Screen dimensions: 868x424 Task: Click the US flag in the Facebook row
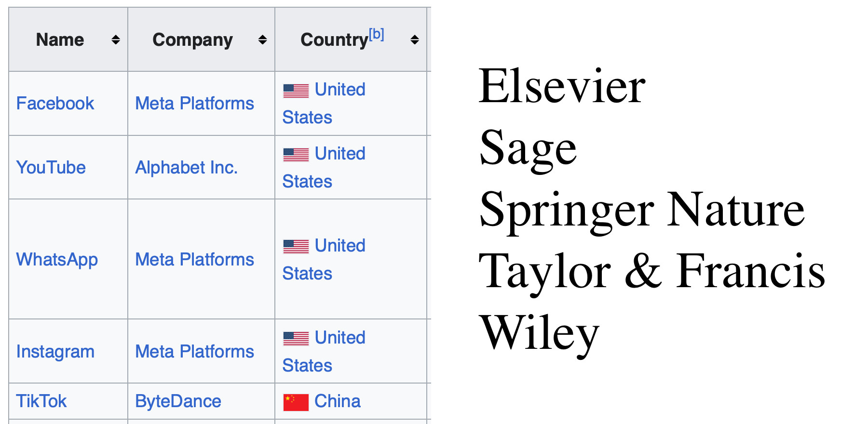(296, 91)
